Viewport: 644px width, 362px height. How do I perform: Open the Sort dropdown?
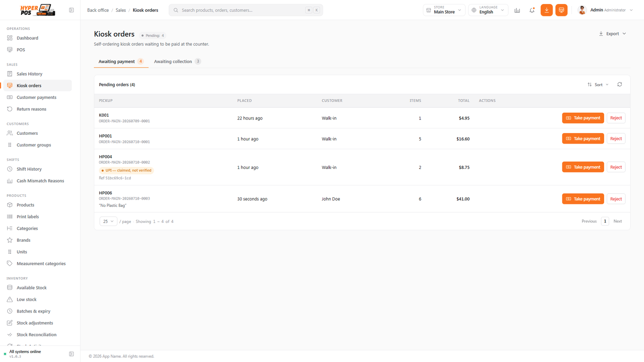[x=598, y=84]
